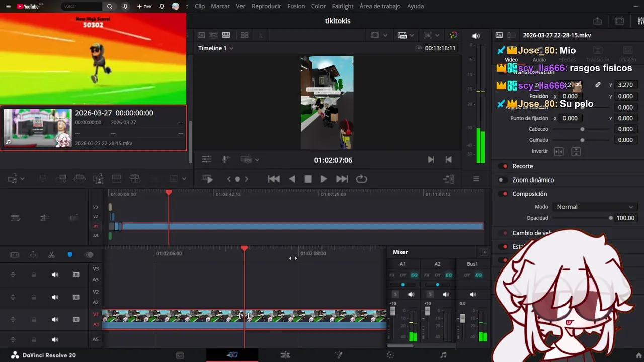Screen dimensions: 644x362
Task: Click the blue marker flag icon
Action: pos(70,255)
